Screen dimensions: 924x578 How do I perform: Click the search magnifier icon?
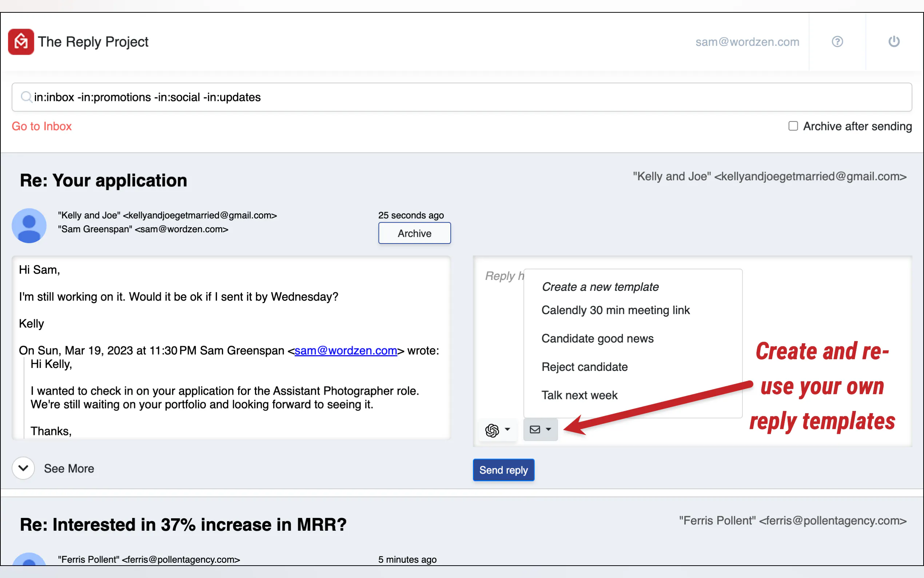point(26,97)
